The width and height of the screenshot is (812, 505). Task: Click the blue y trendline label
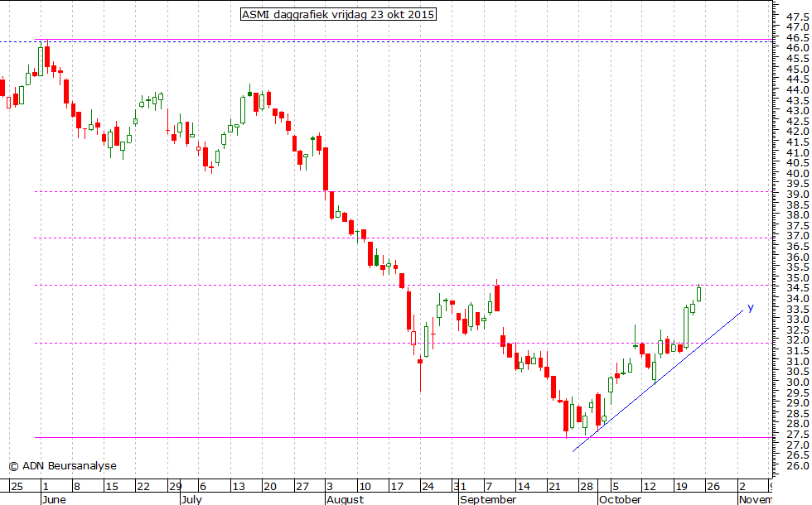751,308
